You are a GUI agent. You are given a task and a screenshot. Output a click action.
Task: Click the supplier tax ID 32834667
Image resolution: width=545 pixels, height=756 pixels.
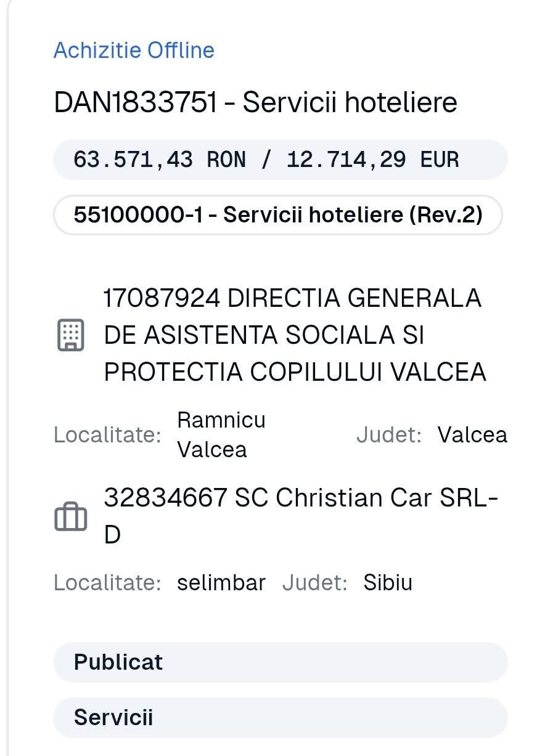click(x=166, y=498)
